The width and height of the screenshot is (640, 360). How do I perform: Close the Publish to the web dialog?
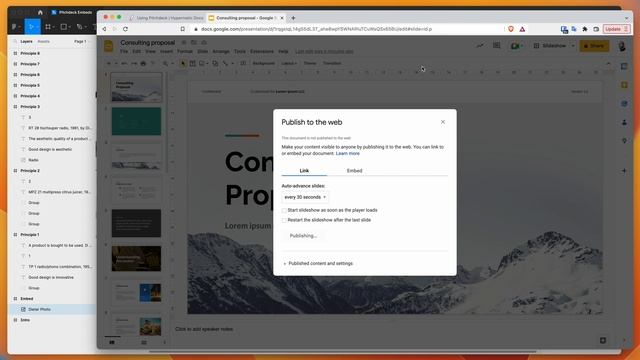tap(442, 122)
